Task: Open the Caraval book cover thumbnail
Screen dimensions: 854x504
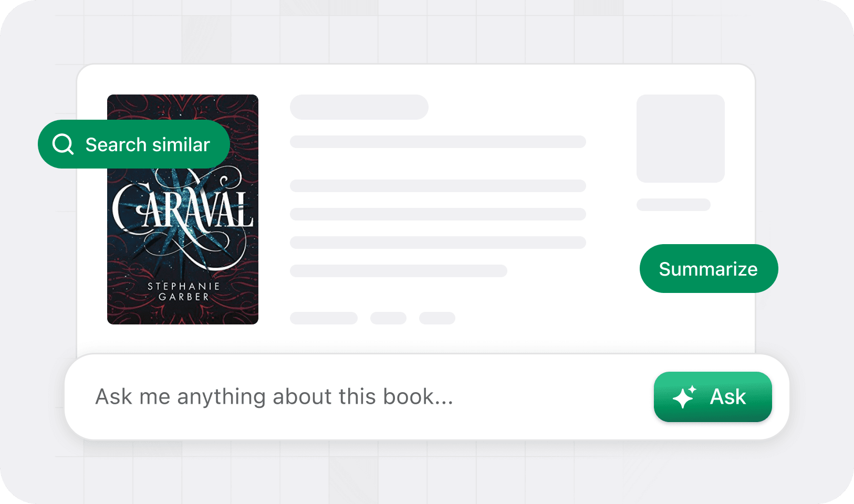Action: 183,209
